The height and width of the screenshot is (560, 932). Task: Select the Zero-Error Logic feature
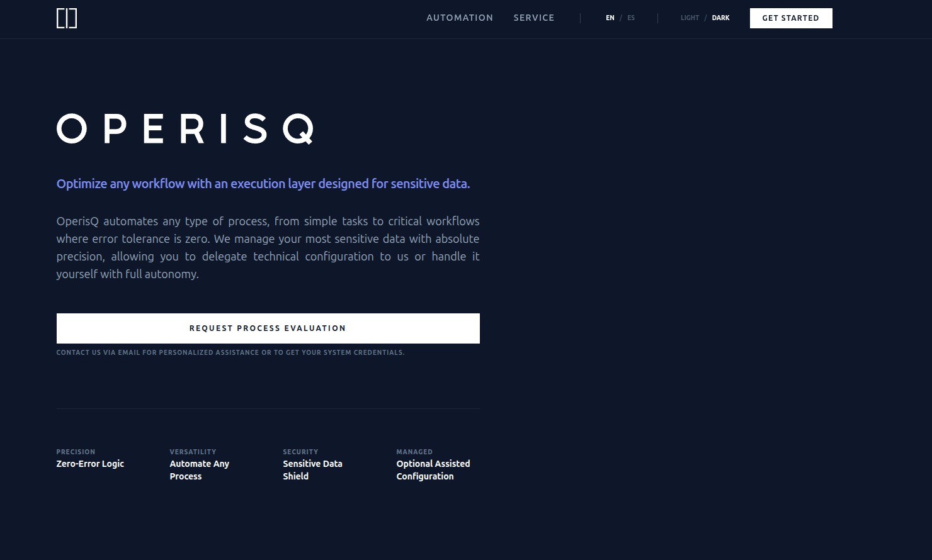[x=90, y=464]
